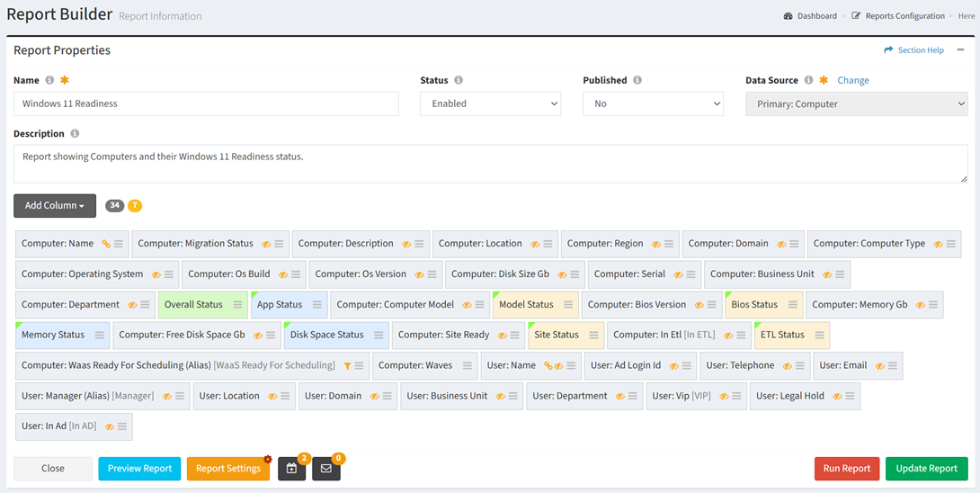Click the filter icon on Waas Ready For Scheduling
The height and width of the screenshot is (493, 980).
click(347, 366)
